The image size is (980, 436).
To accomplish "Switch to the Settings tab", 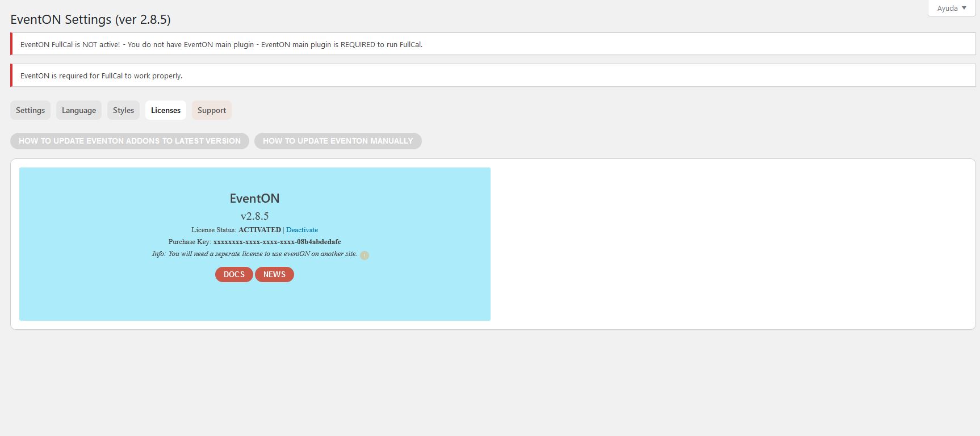I will (31, 110).
